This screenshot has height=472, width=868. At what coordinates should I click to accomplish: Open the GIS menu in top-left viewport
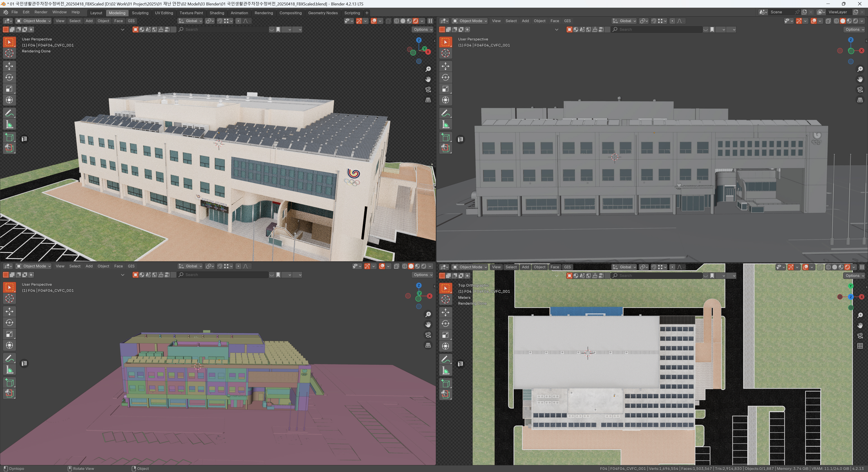point(131,21)
